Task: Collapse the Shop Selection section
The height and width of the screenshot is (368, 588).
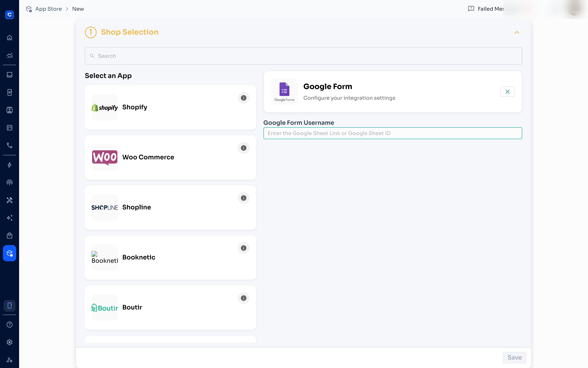Action: 517,32
